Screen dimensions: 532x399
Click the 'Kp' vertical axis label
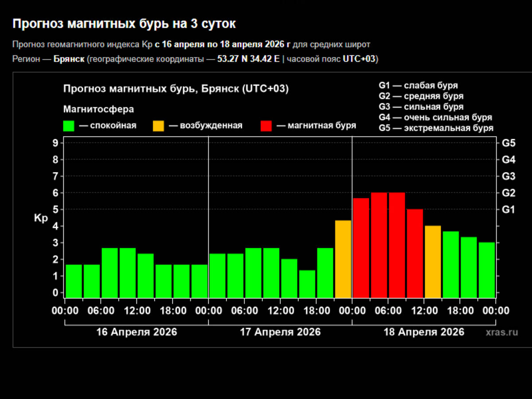[41, 218]
